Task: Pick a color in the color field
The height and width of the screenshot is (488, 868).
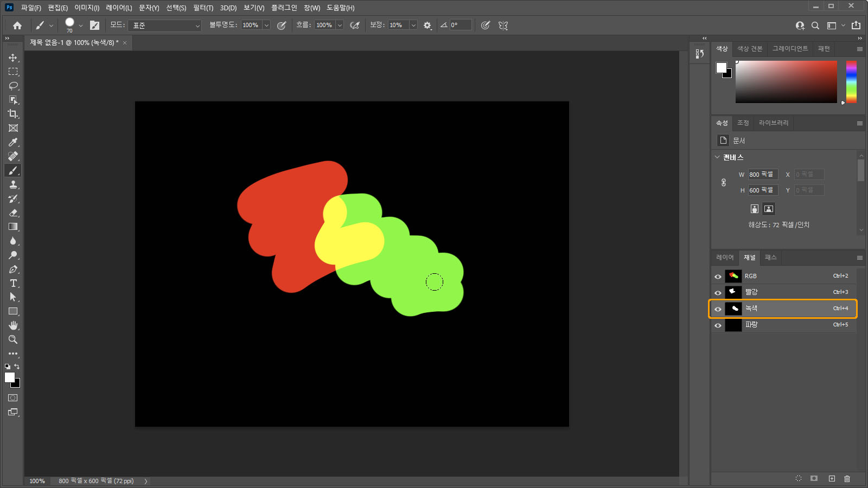Action: 786,82
